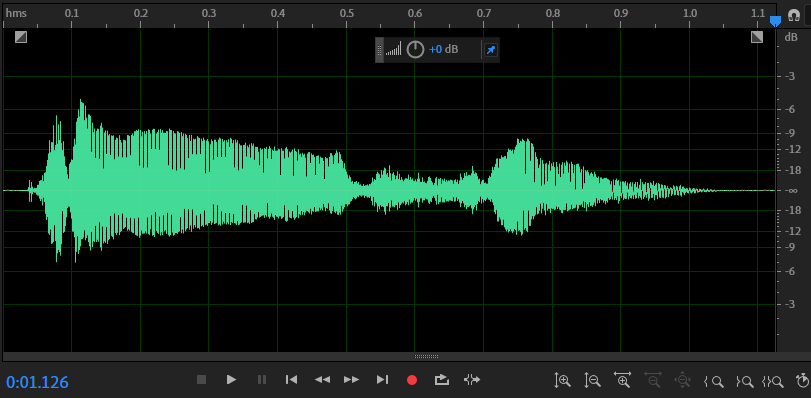Viewport: 811px width, 398px height.
Task: Click the fade-out handle at waveform end
Action: 757,37
